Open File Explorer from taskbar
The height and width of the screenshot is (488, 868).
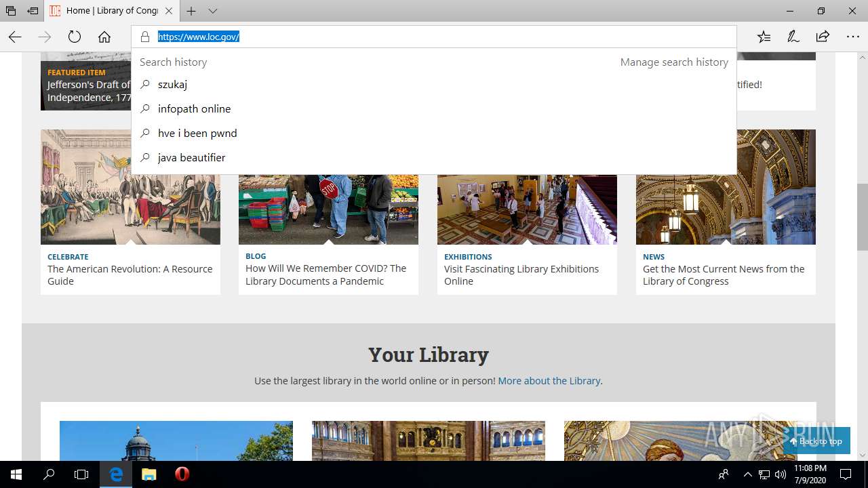point(149,474)
